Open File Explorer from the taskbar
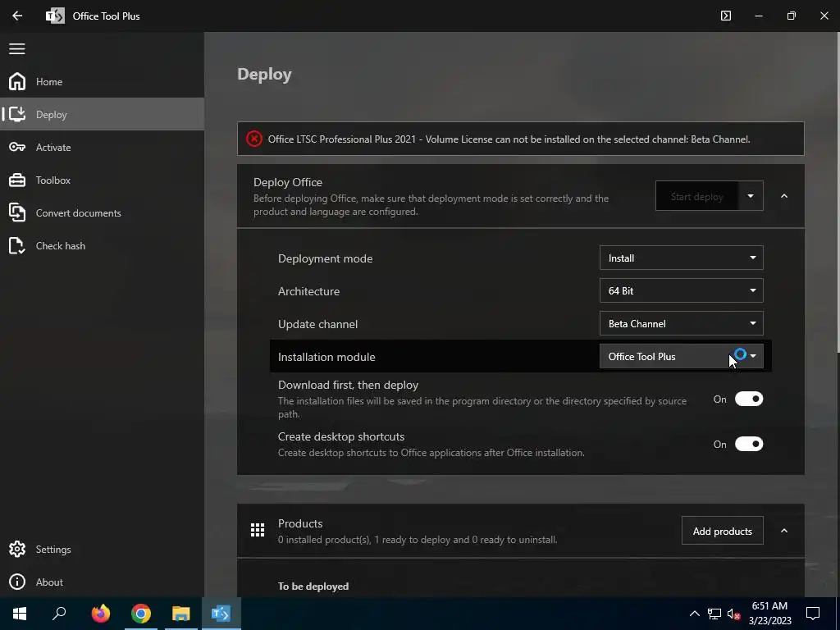The width and height of the screenshot is (840, 630). (x=181, y=614)
